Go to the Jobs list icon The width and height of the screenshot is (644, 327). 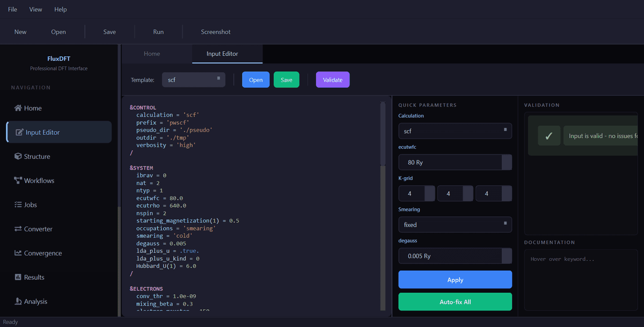pyautogui.click(x=18, y=205)
